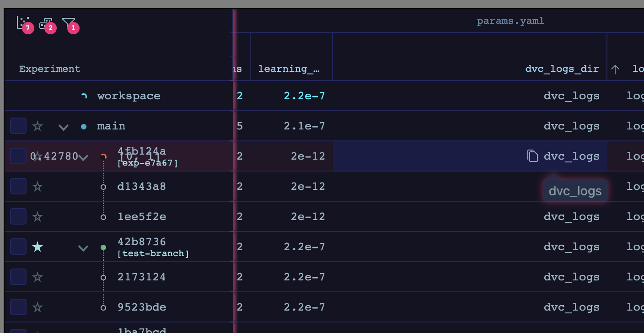Click the params.yaml group header
Screen dimensions: 644x333
point(510,21)
